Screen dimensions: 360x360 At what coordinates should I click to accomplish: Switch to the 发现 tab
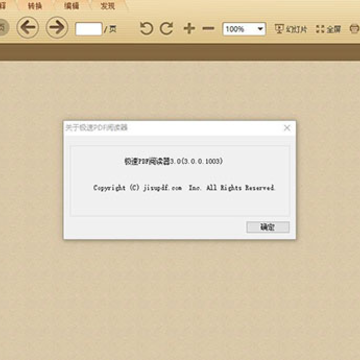click(108, 6)
